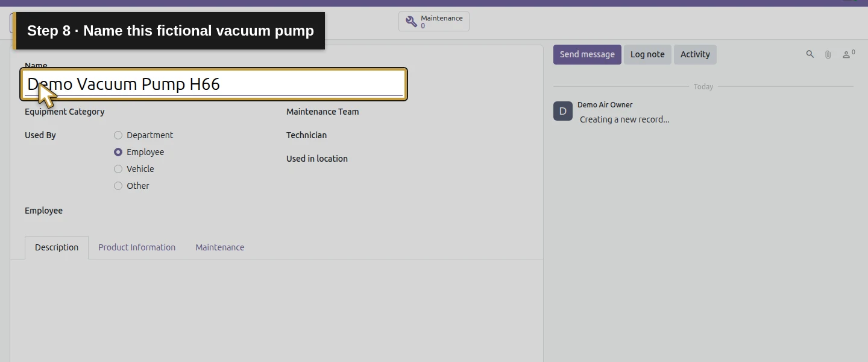Select the Department radio option

[x=118, y=135]
